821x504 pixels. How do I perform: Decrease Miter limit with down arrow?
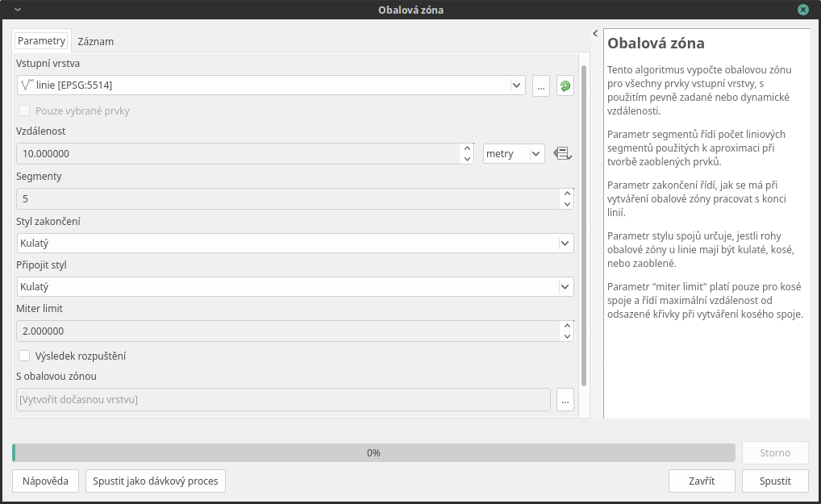(567, 336)
